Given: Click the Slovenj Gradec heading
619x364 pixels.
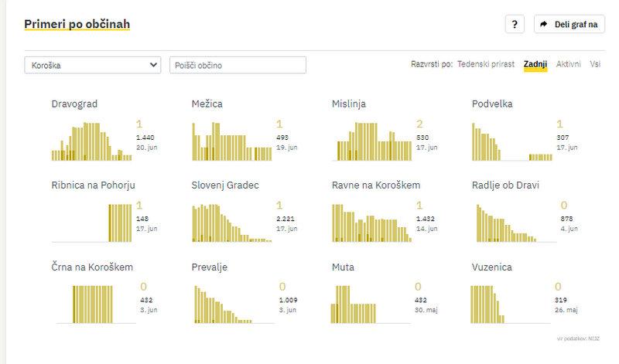Looking at the screenshot, I should point(224,185).
